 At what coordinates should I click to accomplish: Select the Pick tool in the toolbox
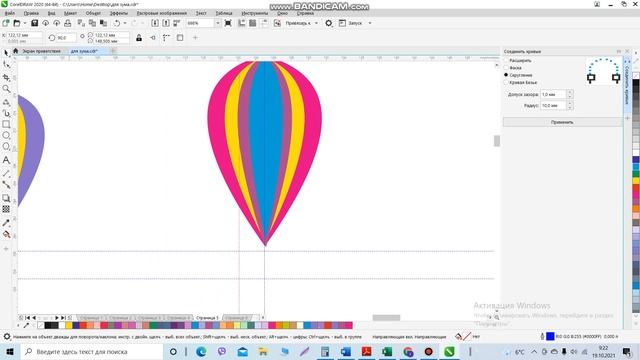pyautogui.click(x=6, y=53)
